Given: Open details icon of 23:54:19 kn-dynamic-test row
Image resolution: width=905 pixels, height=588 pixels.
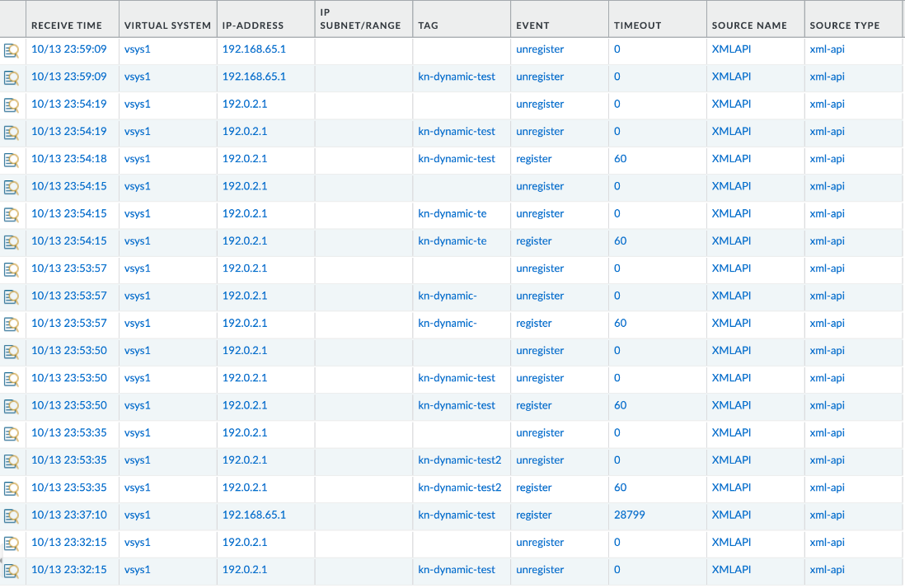Looking at the screenshot, I should pyautogui.click(x=12, y=132).
